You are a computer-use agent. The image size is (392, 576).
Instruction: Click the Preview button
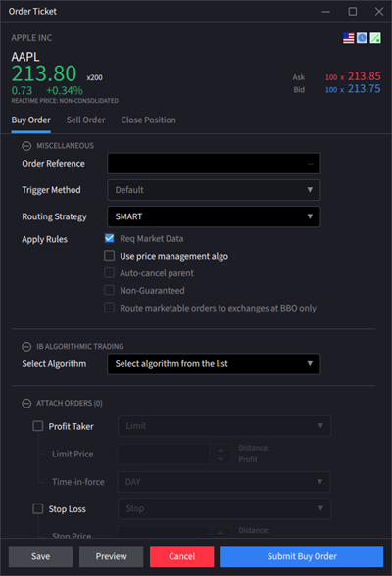pyautogui.click(x=111, y=556)
